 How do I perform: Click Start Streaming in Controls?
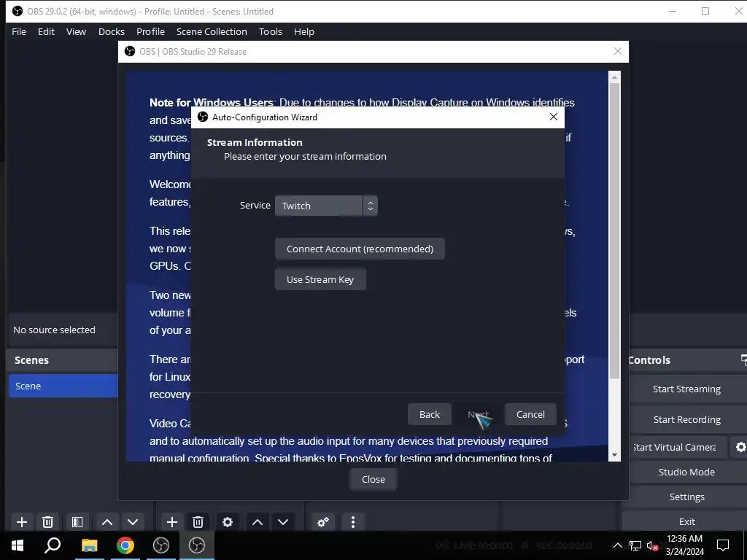pos(686,389)
